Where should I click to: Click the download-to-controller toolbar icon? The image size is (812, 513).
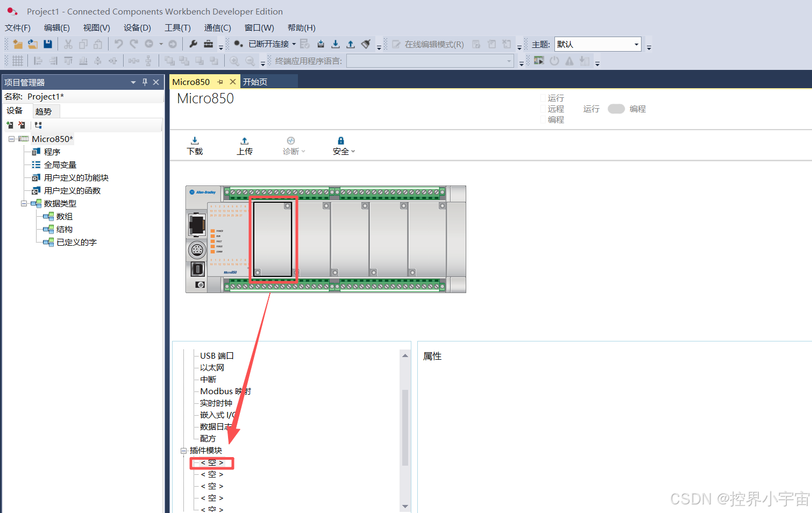[x=336, y=44]
